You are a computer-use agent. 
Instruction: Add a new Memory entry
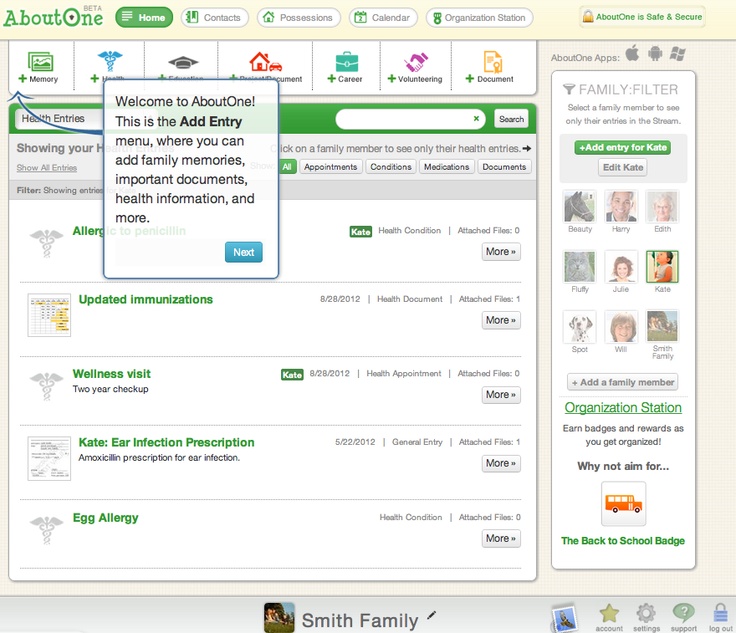[38, 68]
